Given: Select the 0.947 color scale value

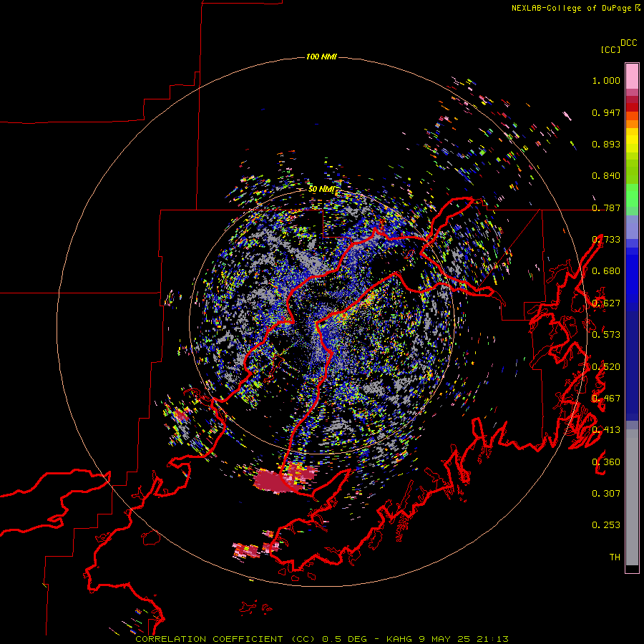Looking at the screenshot, I should [606, 112].
